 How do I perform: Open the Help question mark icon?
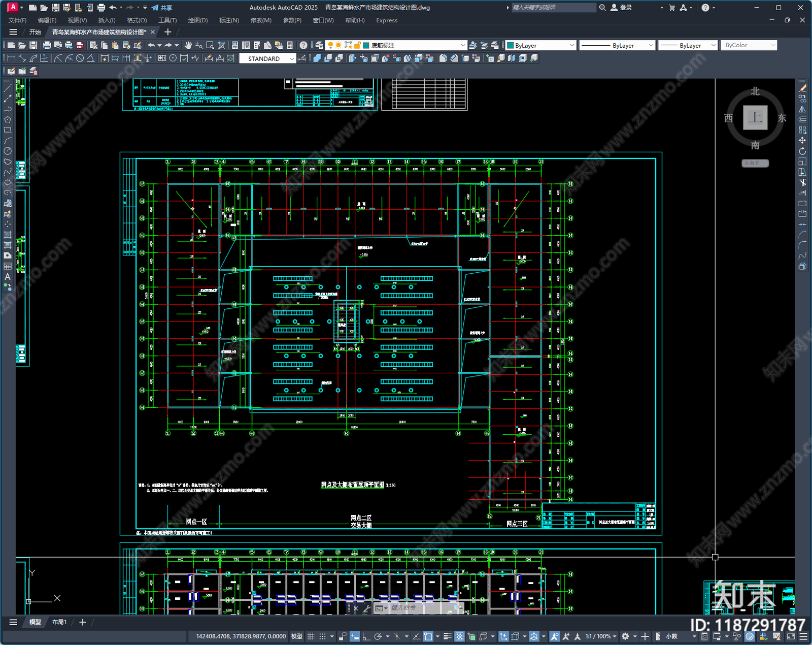pos(303,45)
